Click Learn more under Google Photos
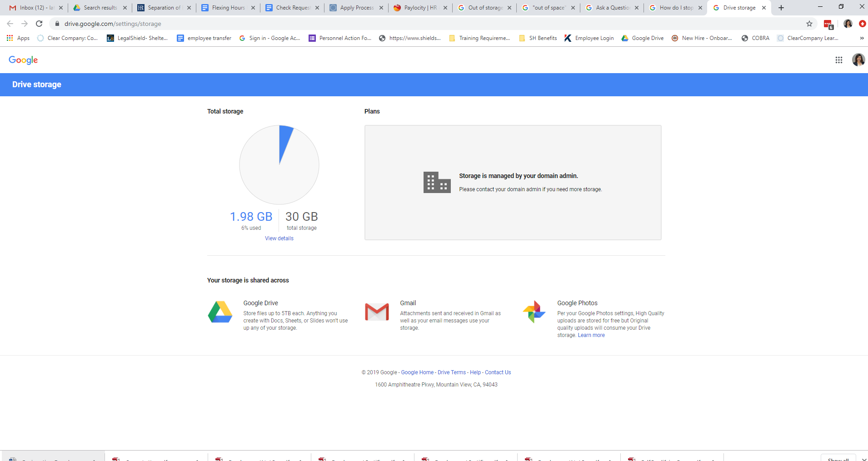 [591, 335]
